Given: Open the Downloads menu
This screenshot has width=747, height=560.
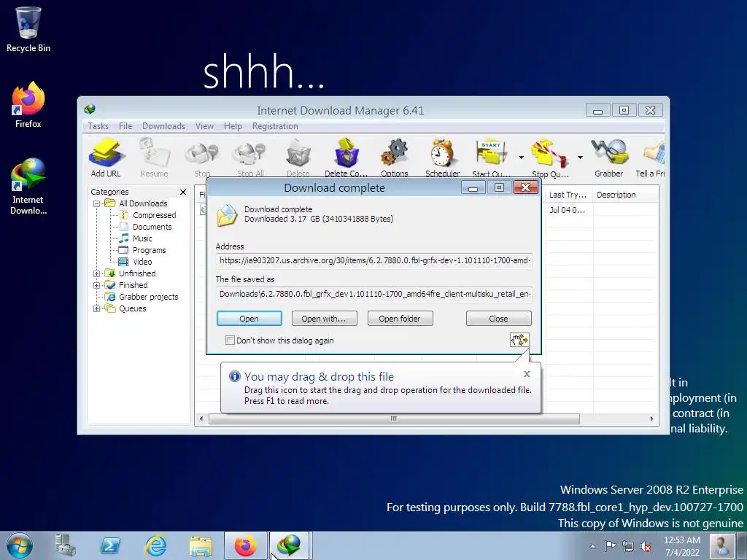Looking at the screenshot, I should point(163,126).
